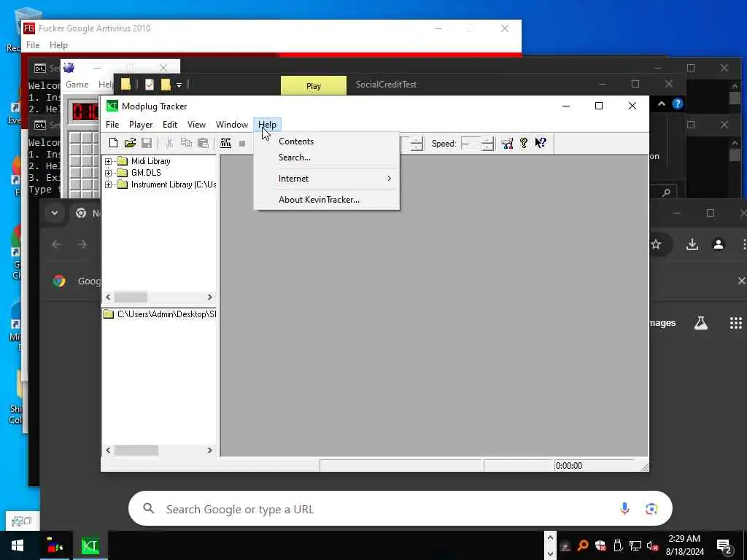
Task: Choose Contents from the Help menu
Action: (x=326, y=141)
